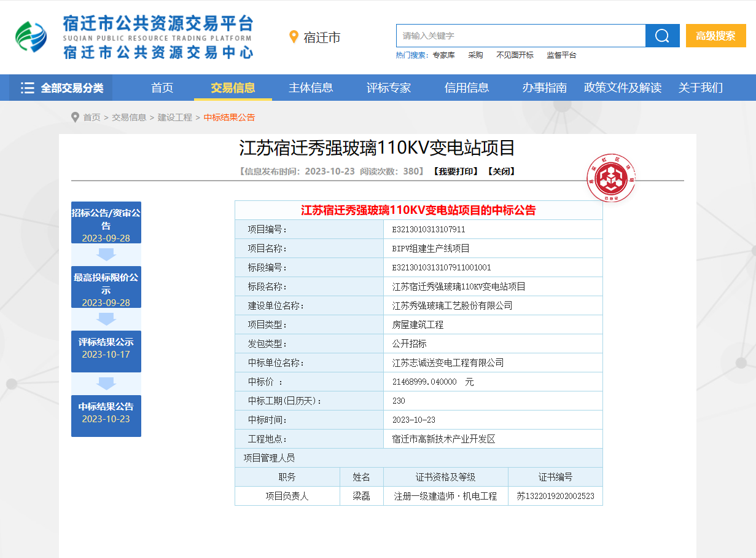Click the 建设工程 breadcrumb link
756x558 pixels.
pyautogui.click(x=175, y=117)
